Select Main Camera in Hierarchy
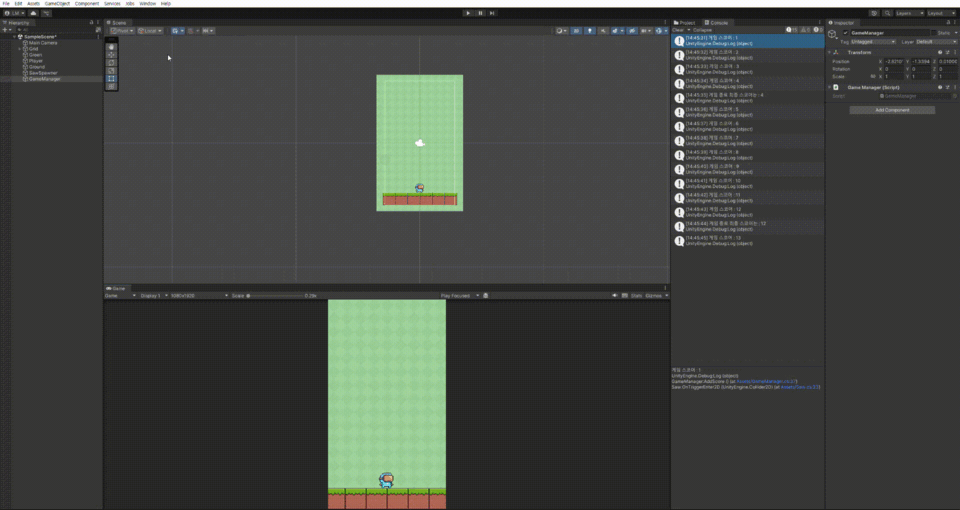The width and height of the screenshot is (960, 510). pos(43,43)
